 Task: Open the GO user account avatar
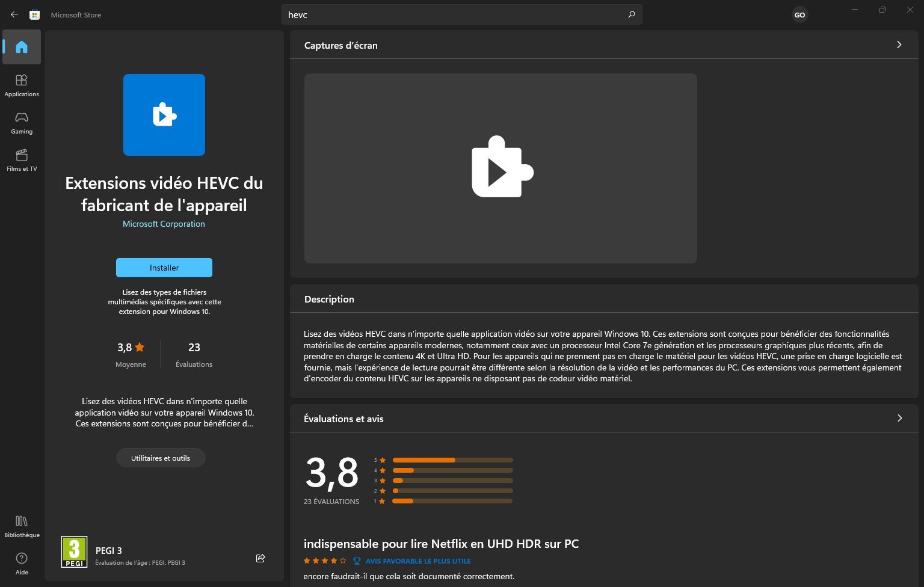pos(799,15)
